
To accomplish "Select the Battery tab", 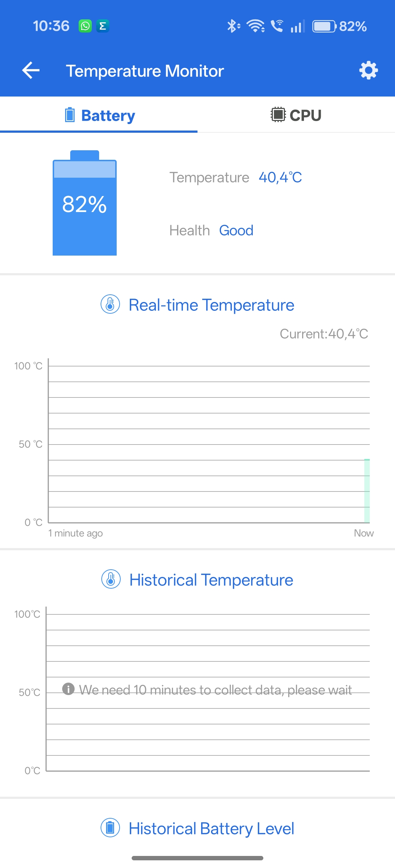I will point(99,115).
